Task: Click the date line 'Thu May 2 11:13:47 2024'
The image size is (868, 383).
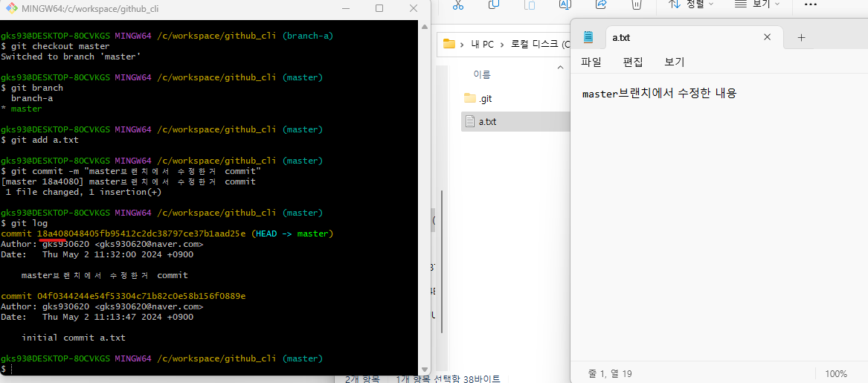Action: pos(97,317)
